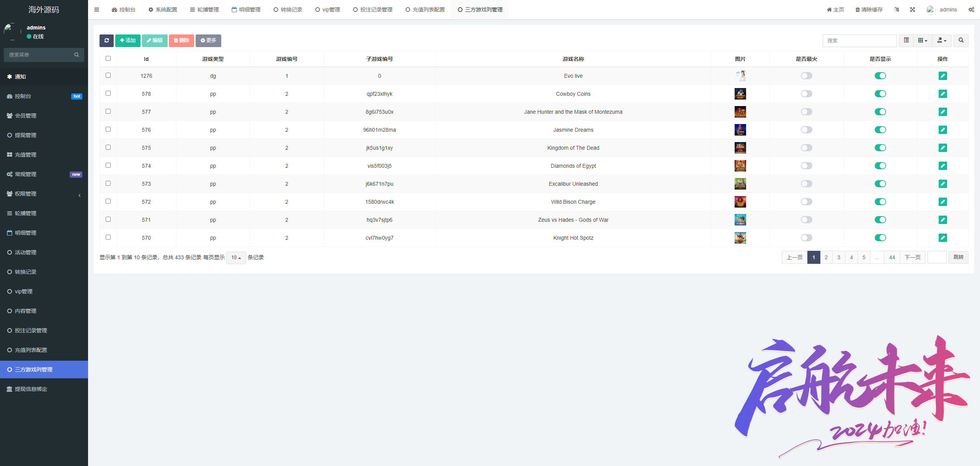The image size is (980, 466).
Task: Open 通知 in the sidebar
Action: (x=44, y=77)
